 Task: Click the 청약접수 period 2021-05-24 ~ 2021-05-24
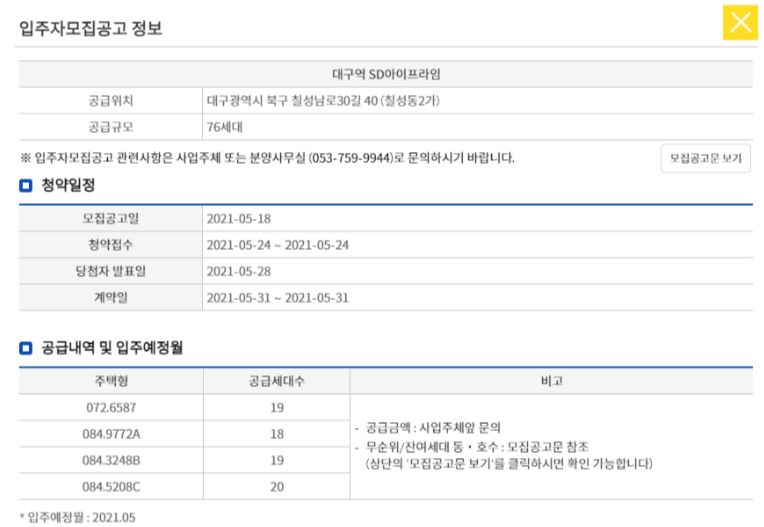(x=278, y=245)
